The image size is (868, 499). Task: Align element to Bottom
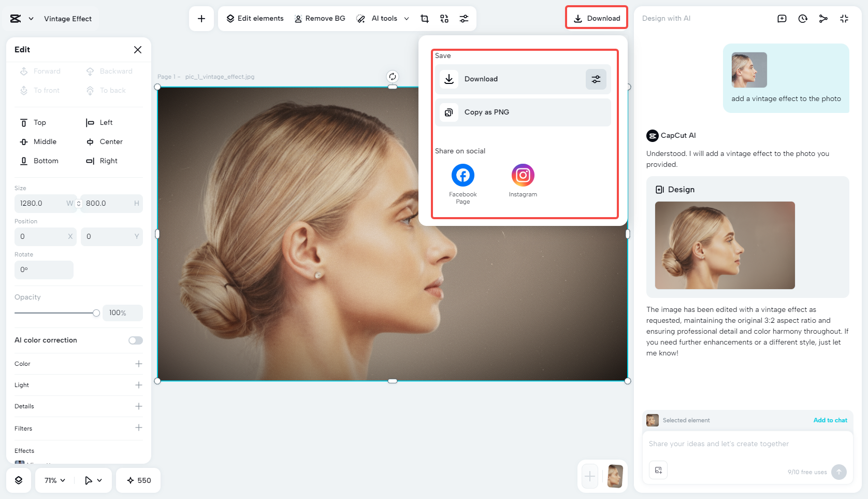pos(39,161)
